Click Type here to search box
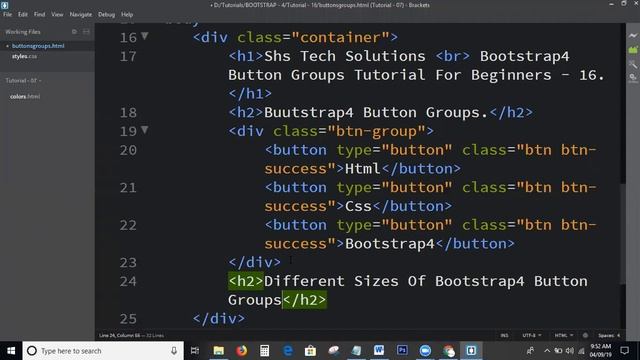The height and width of the screenshot is (360, 640). [x=103, y=351]
